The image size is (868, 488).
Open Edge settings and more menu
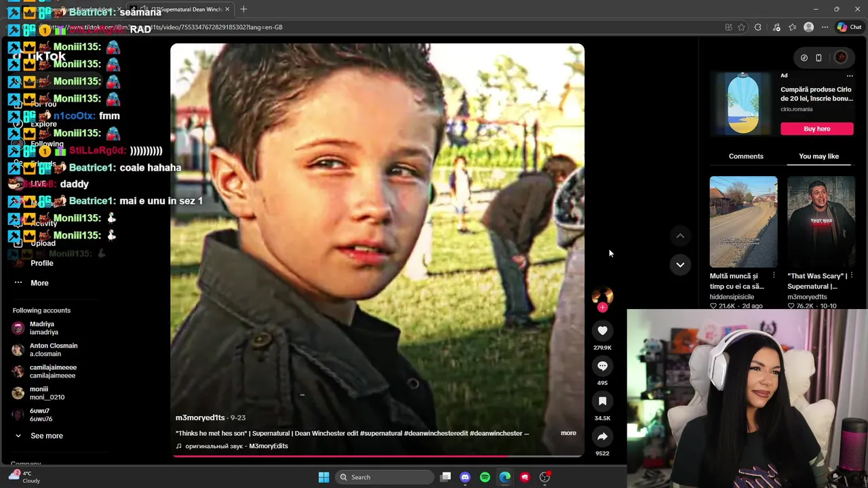pyautogui.click(x=825, y=27)
